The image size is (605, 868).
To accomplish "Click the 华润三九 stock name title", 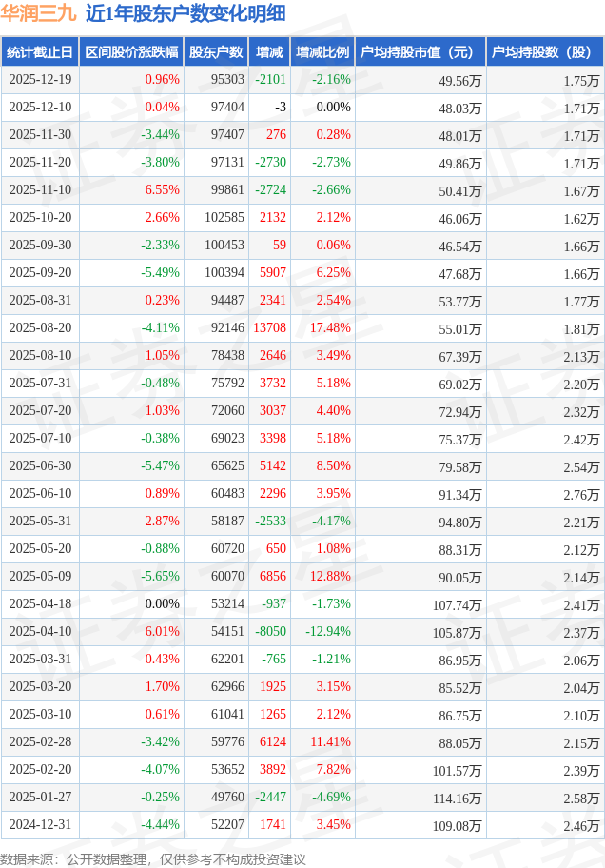I will click(38, 13).
